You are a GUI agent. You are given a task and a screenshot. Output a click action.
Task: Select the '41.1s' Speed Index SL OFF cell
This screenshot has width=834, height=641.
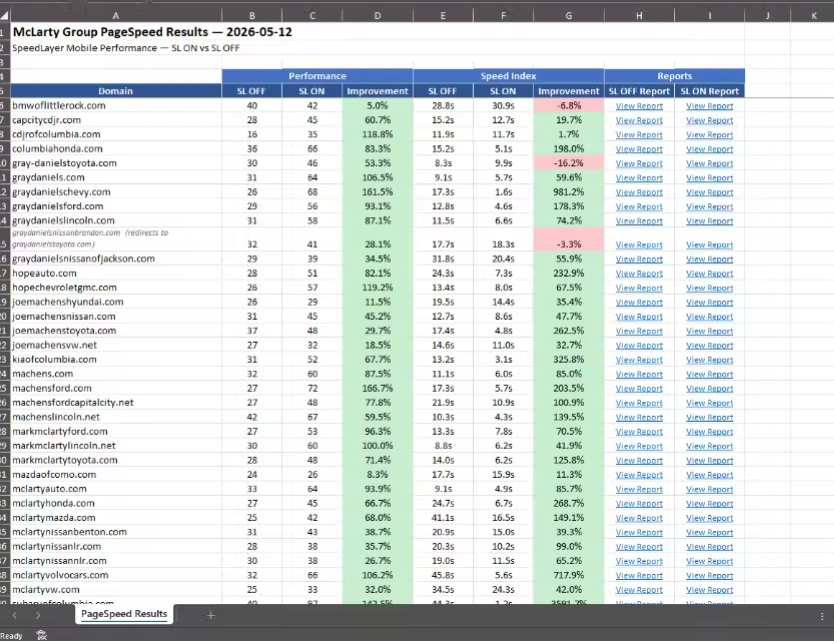click(443, 517)
